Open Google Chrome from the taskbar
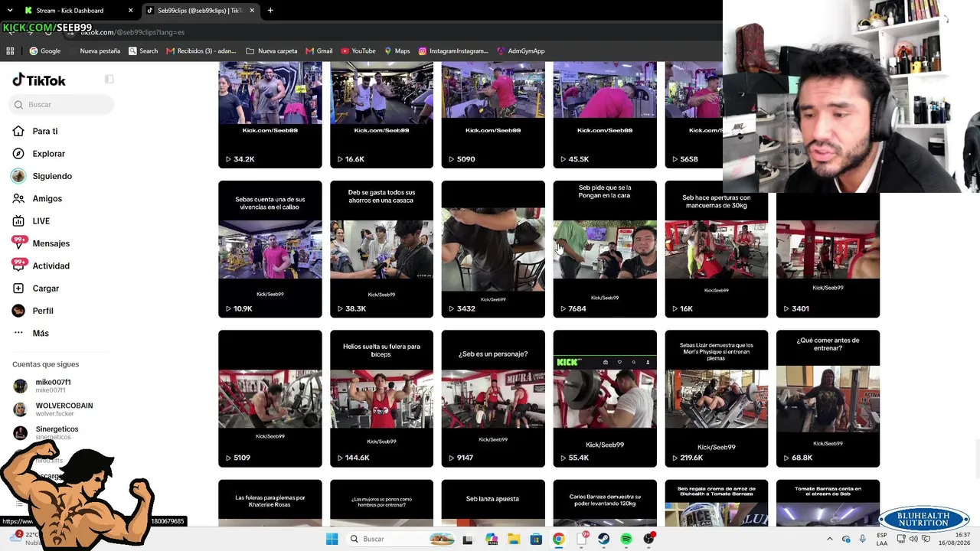 tap(558, 539)
